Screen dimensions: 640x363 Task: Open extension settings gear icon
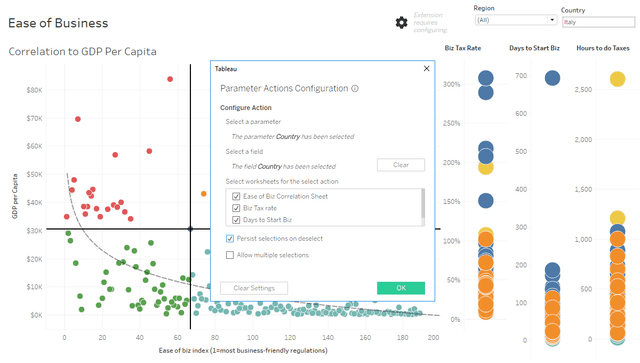401,22
